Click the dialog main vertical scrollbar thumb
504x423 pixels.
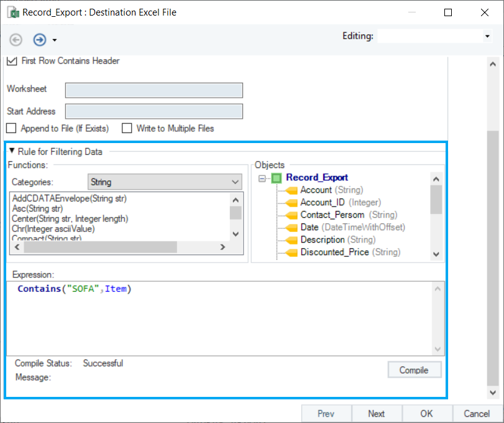(x=493, y=258)
